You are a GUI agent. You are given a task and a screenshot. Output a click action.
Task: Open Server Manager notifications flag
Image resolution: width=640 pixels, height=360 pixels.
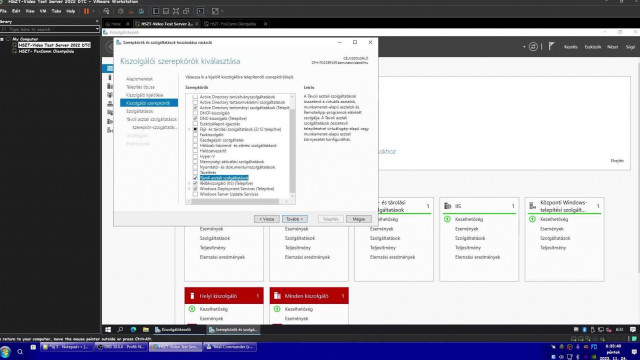point(551,47)
